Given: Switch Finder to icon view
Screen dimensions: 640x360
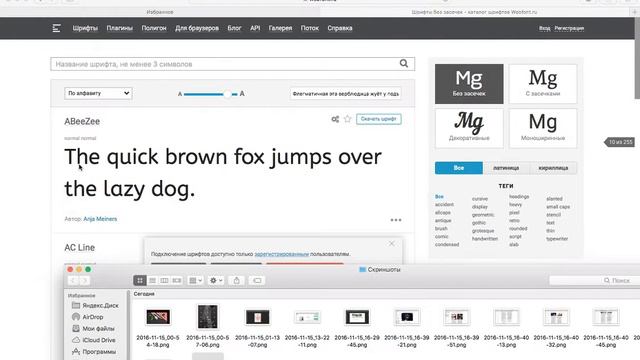Looking at the screenshot, I should [x=140, y=280].
